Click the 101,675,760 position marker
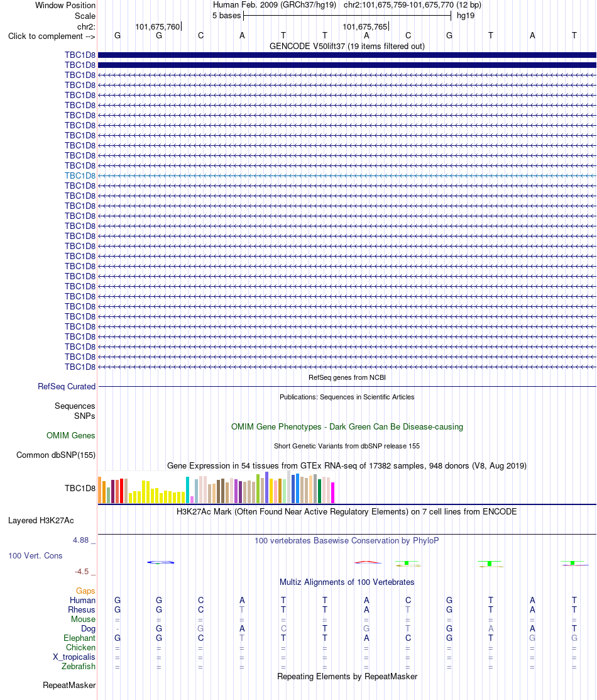The width and height of the screenshot is (597, 700). (x=158, y=27)
